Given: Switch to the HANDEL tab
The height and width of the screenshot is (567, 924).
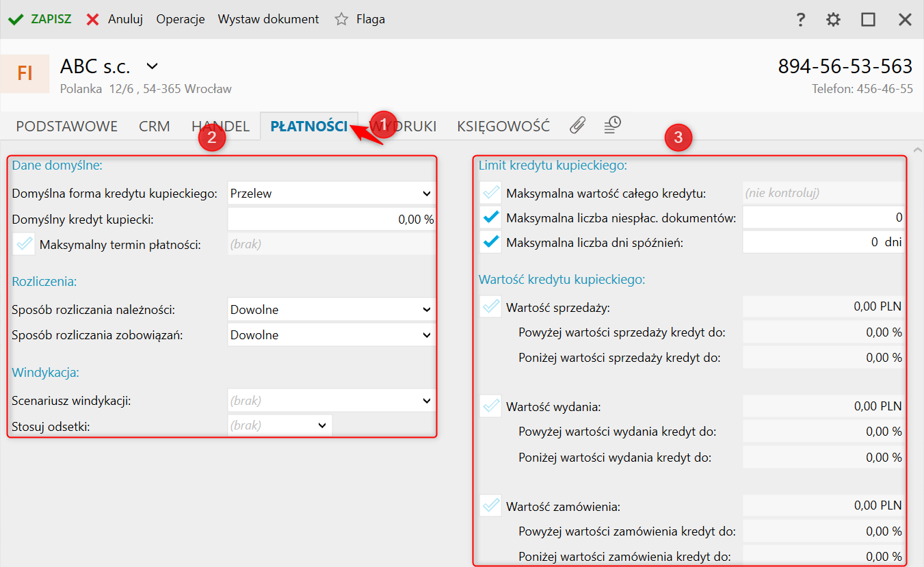Looking at the screenshot, I should pyautogui.click(x=220, y=127).
